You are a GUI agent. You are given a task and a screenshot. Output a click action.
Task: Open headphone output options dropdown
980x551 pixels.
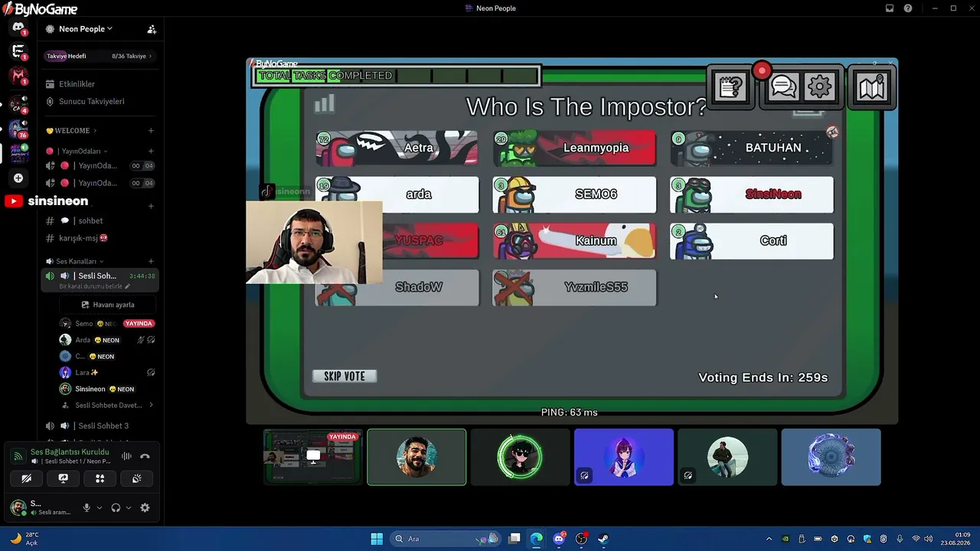pos(129,508)
